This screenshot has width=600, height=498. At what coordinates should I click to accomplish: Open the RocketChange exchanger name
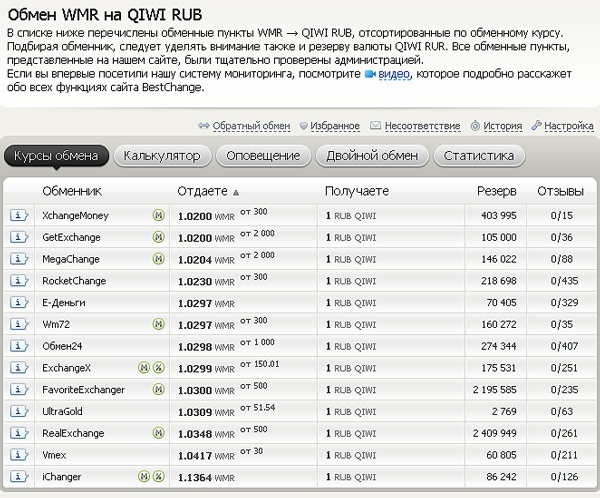pyautogui.click(x=74, y=281)
